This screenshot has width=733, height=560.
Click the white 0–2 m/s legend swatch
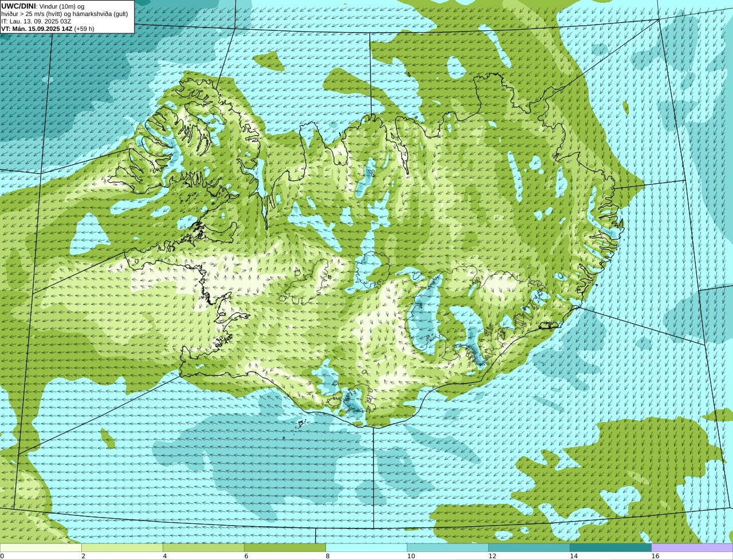point(41,547)
